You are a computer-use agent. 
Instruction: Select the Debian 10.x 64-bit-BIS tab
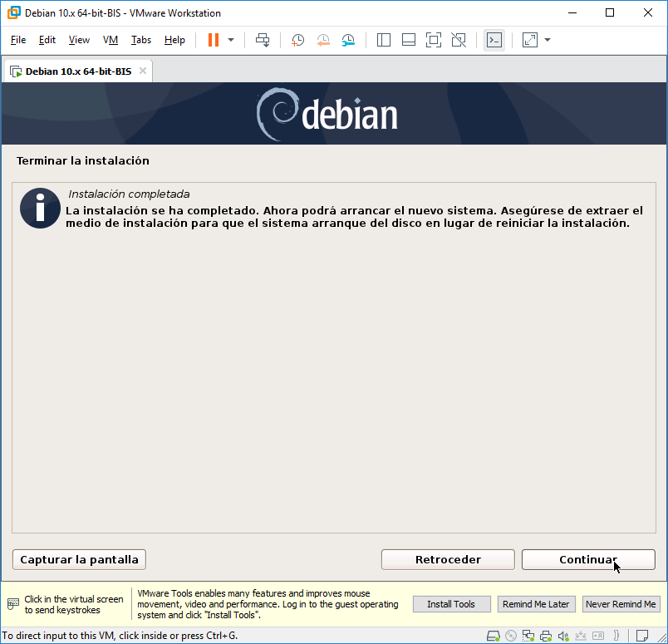click(x=78, y=71)
